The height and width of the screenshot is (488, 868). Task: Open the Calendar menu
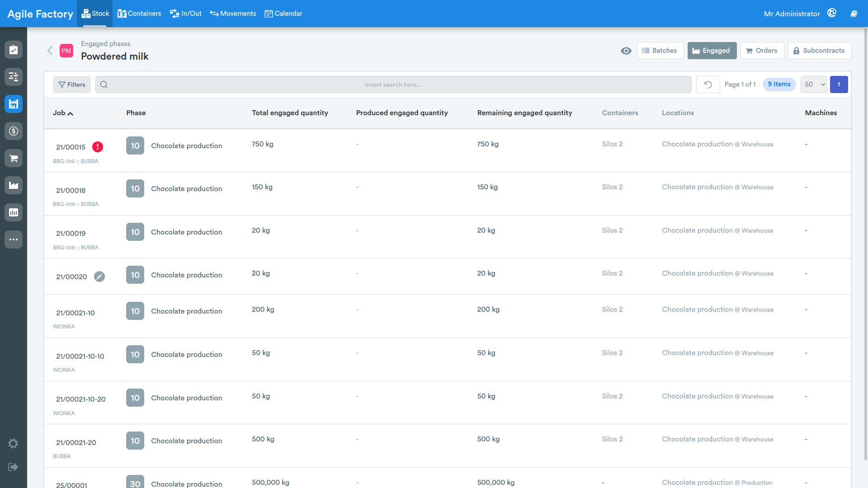[x=283, y=14]
